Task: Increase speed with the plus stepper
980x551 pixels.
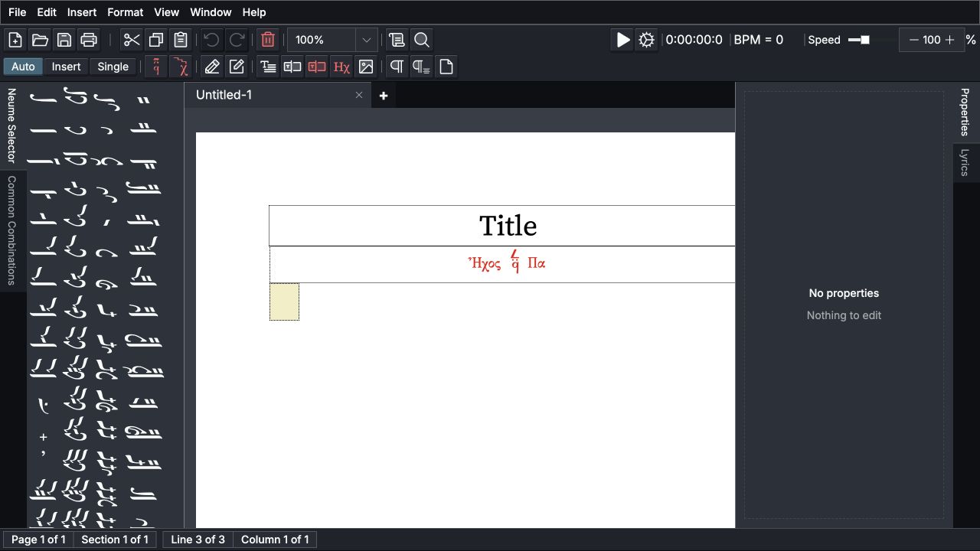Action: coord(950,40)
